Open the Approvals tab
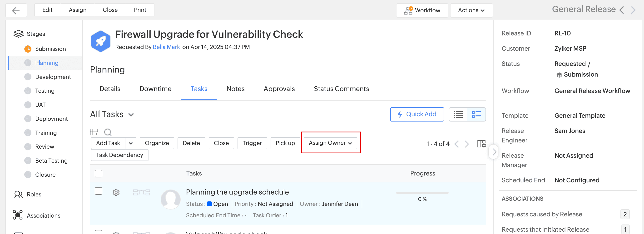 pyautogui.click(x=279, y=89)
